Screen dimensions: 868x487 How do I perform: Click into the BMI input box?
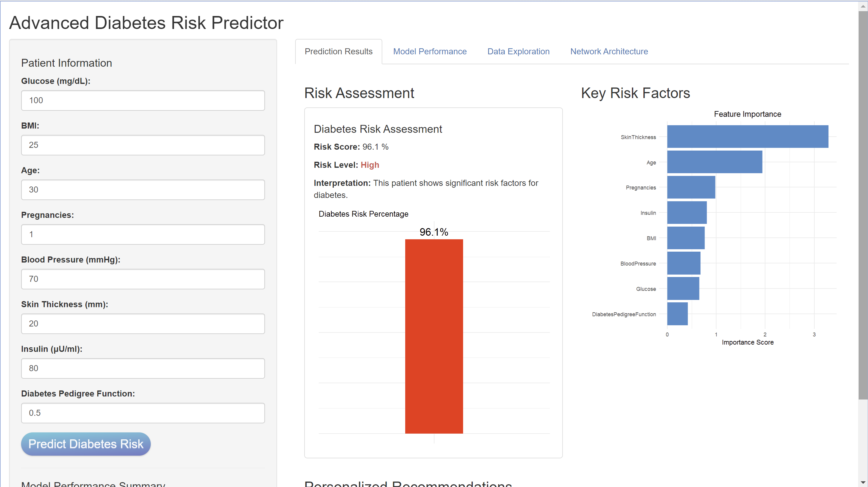143,145
